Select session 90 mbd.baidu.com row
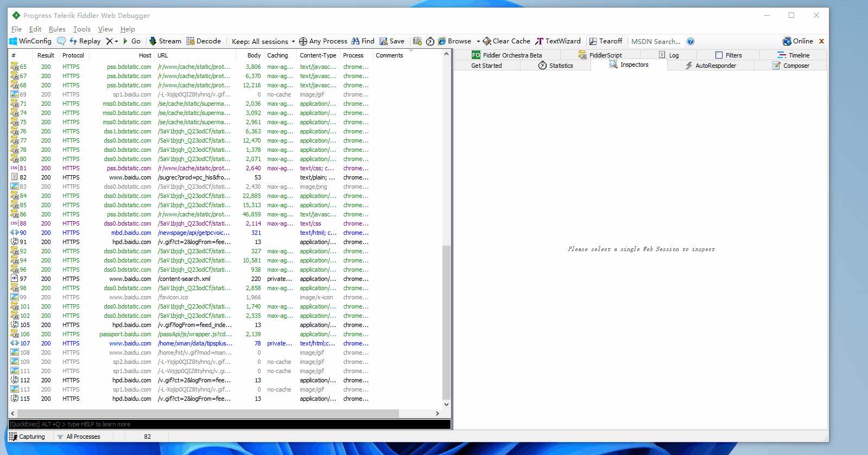Screen dimensions: 868x455 click(225, 233)
